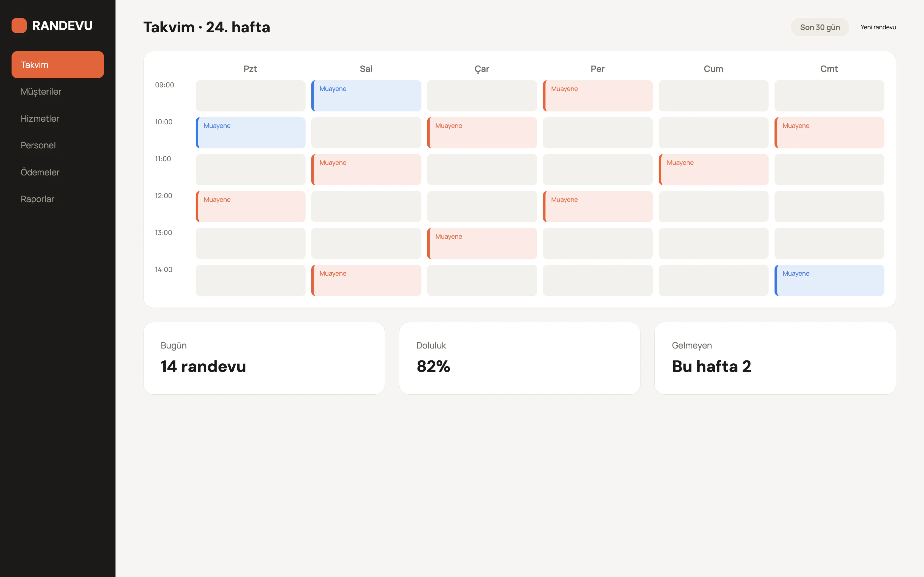
Task: Open the blue Muayene on Sal 09:00
Action: (x=366, y=96)
